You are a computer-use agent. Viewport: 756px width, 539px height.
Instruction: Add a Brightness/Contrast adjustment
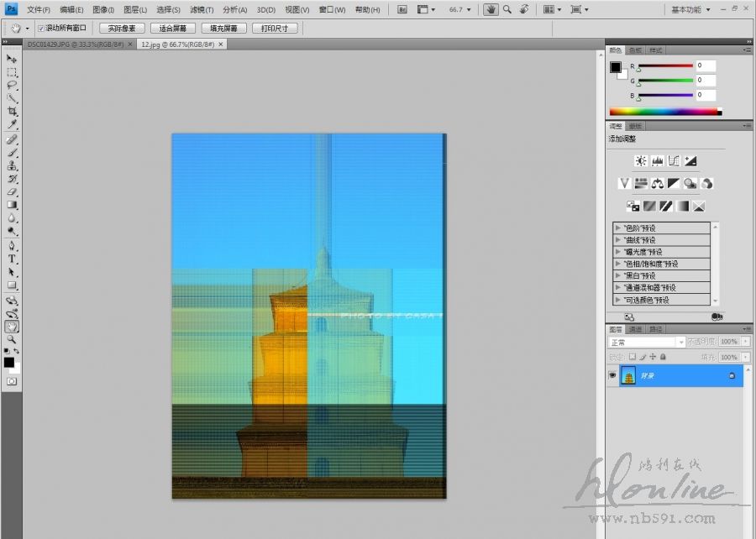(641, 161)
